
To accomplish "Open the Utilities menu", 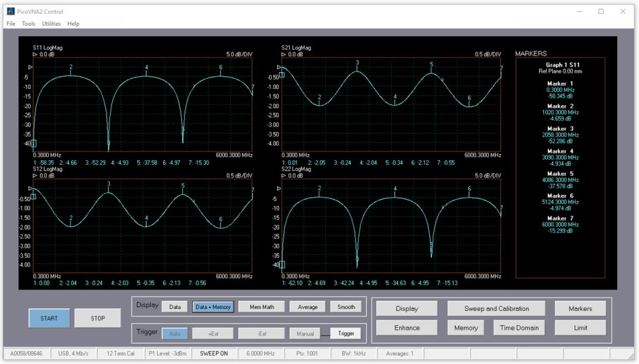I will point(51,24).
